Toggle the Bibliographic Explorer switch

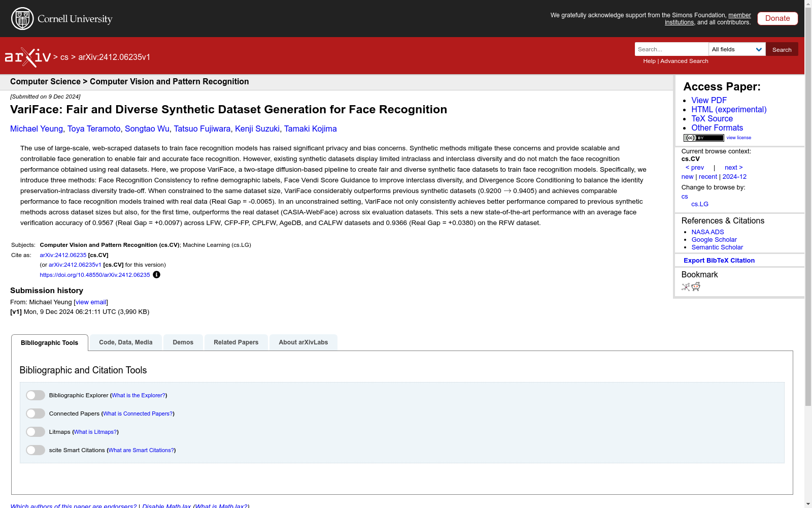36,395
